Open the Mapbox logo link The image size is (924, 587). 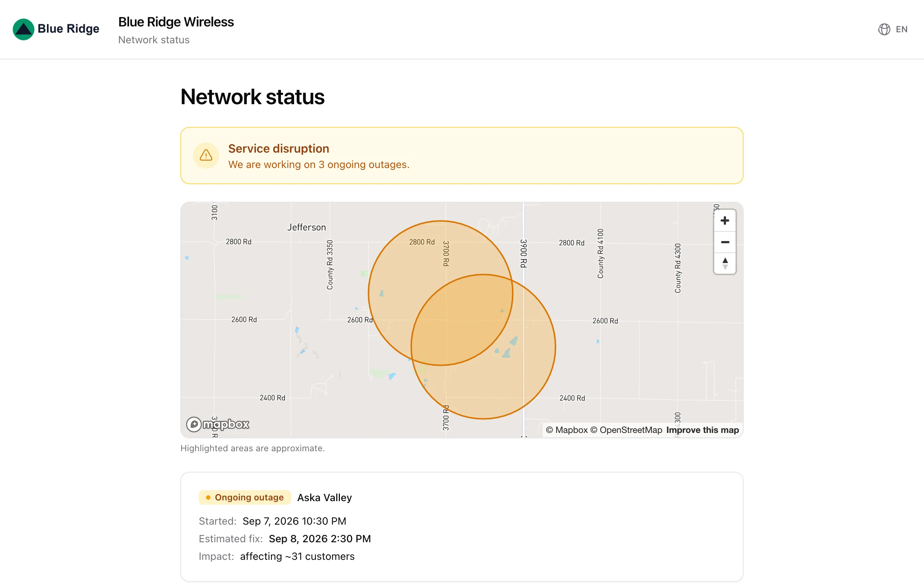[x=217, y=424]
